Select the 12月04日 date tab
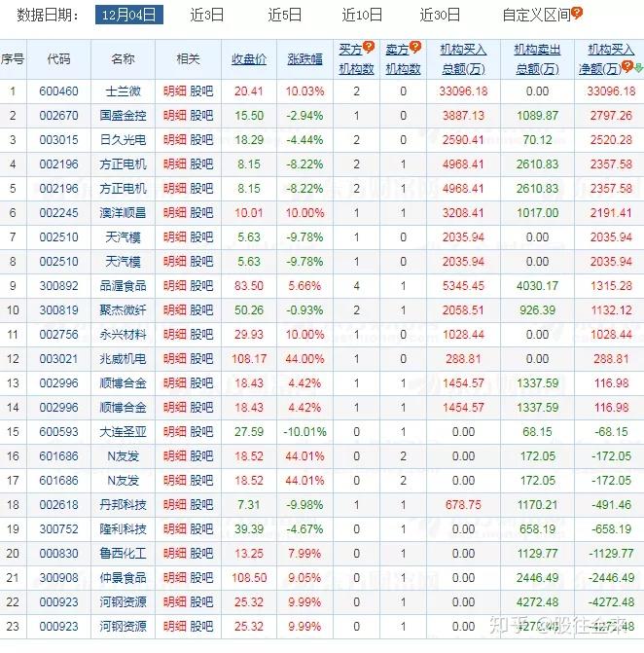Viewport: 644px width, 653px height. click(129, 15)
